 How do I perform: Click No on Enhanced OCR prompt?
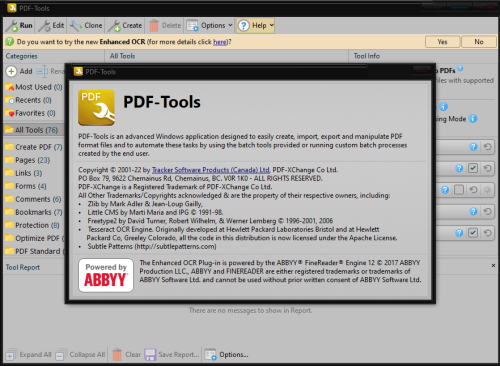point(479,42)
